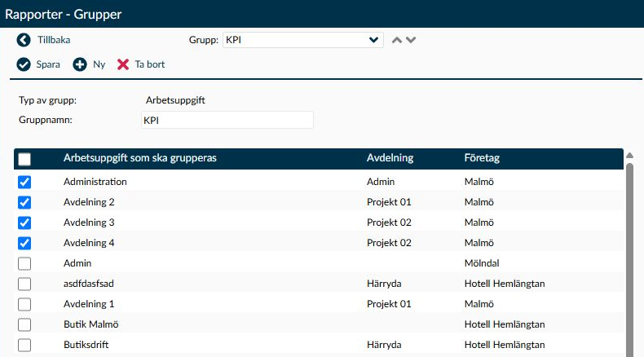Click the Spara checkmark icon
This screenshot has width=644, height=357.
(24, 64)
